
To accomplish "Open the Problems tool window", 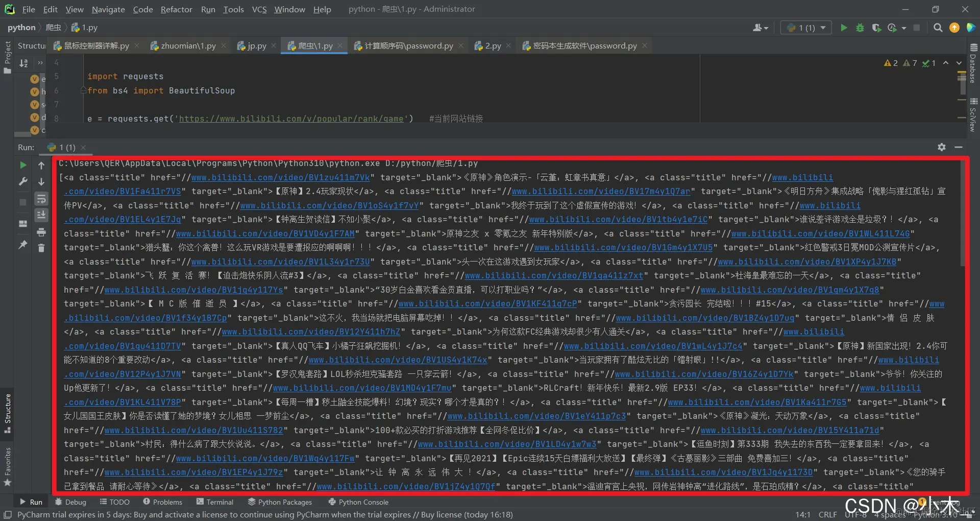I will [x=163, y=502].
